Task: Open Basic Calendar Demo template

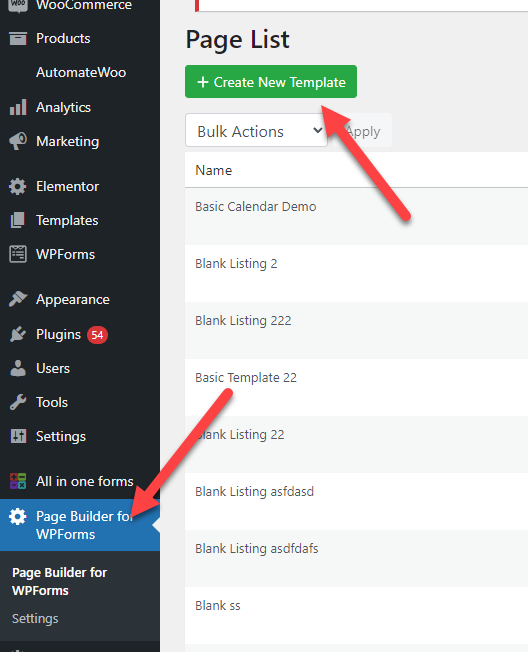Action: tap(256, 207)
